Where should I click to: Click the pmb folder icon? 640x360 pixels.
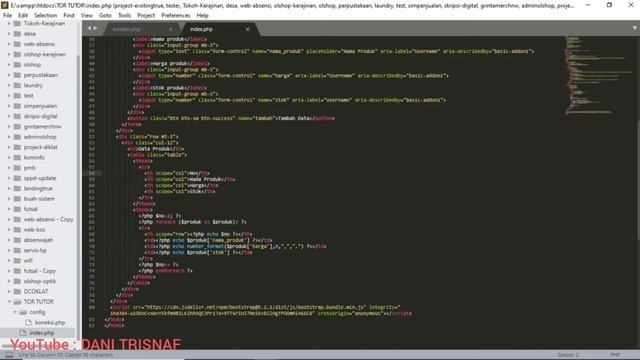(17, 168)
